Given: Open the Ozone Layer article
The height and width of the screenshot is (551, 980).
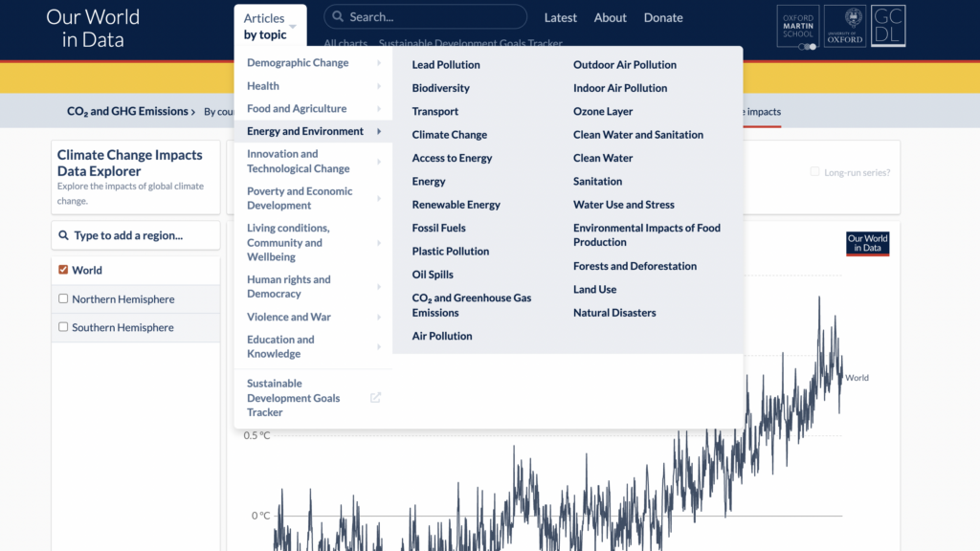Looking at the screenshot, I should [x=603, y=111].
